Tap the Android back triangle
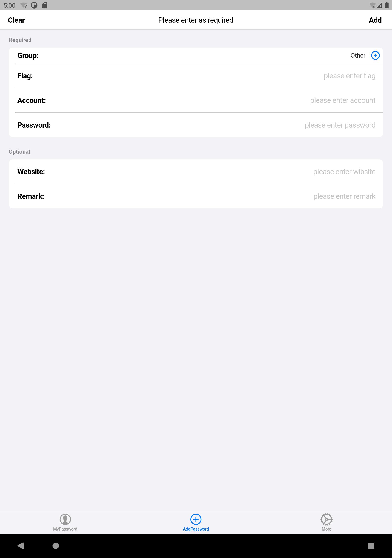Viewport: 392px width, 558px height. pyautogui.click(x=21, y=546)
